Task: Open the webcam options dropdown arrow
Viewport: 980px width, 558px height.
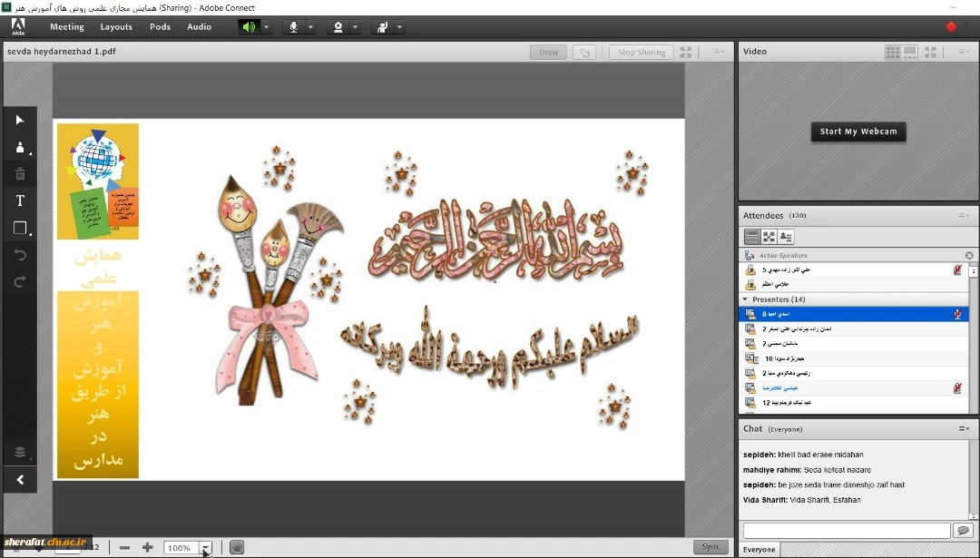Action: click(x=355, y=27)
